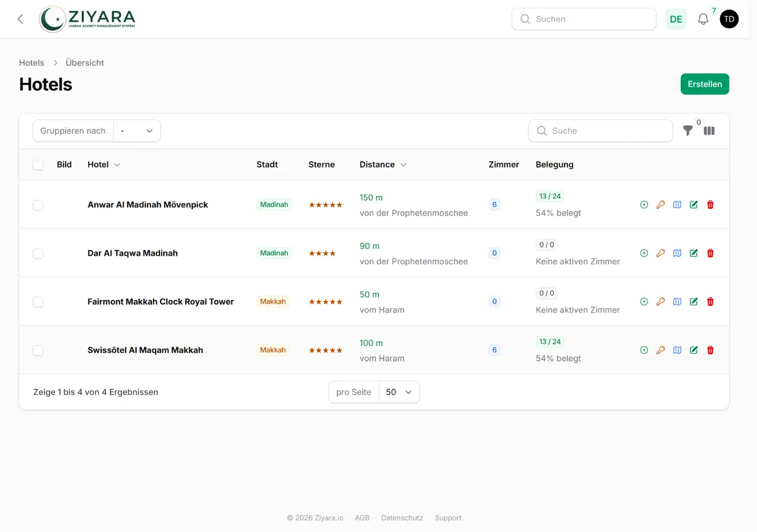Click the Makkah badge for Swissôtel Al Maqam
This screenshot has height=532, width=757.
click(273, 350)
